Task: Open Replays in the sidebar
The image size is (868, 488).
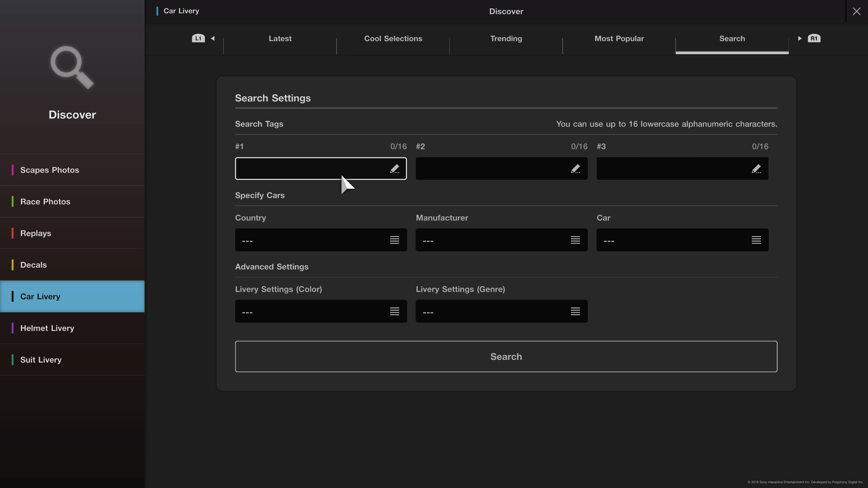Action: click(x=72, y=233)
